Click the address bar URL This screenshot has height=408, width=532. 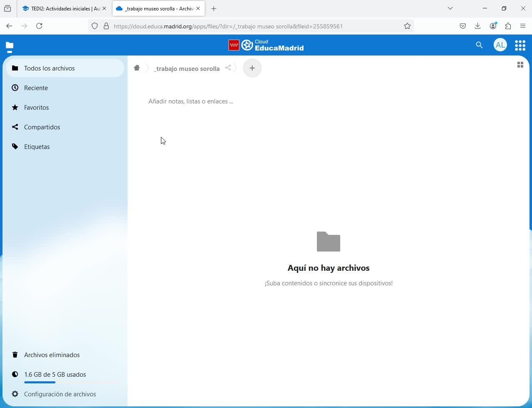(x=228, y=26)
